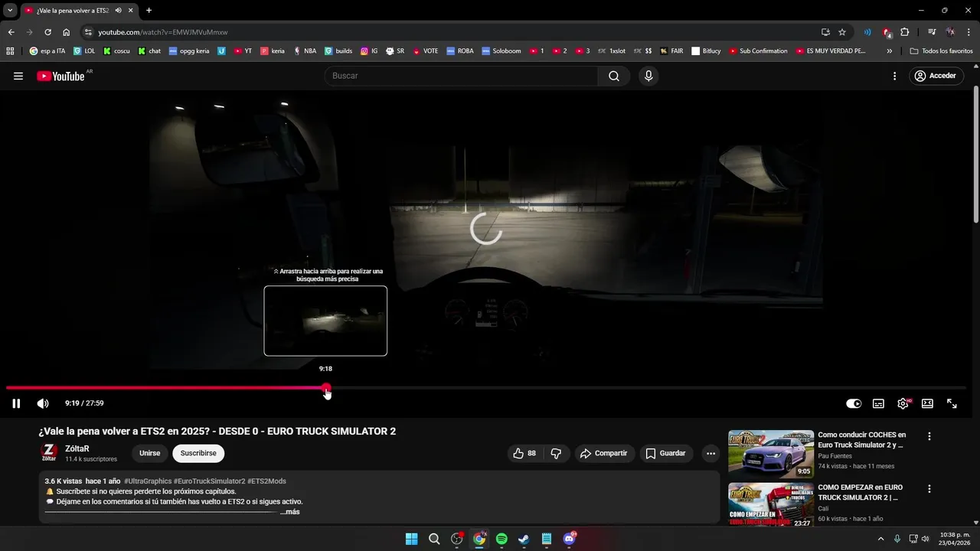The image size is (980, 551).
Task: Click the #UltraGraphics hashtag
Action: tap(148, 481)
